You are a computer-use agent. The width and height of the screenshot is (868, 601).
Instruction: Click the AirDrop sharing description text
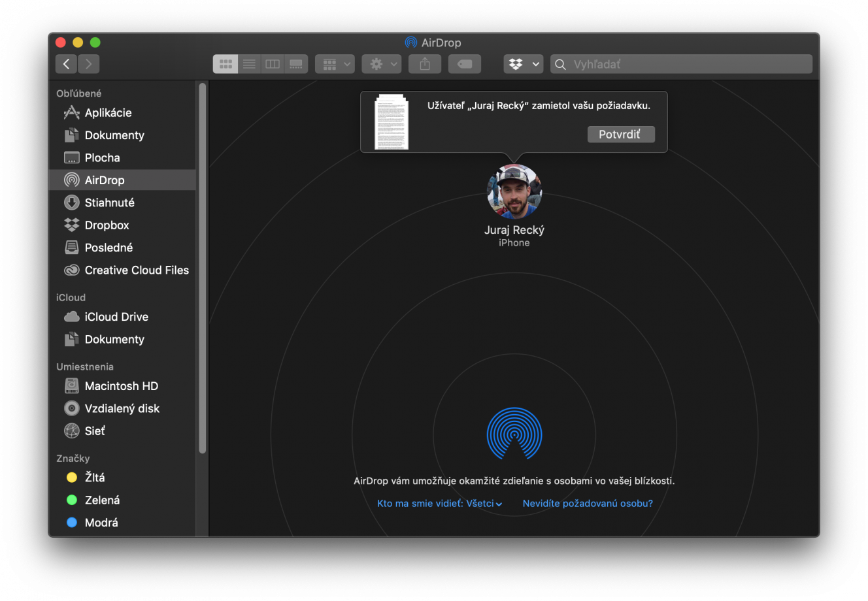(514, 481)
